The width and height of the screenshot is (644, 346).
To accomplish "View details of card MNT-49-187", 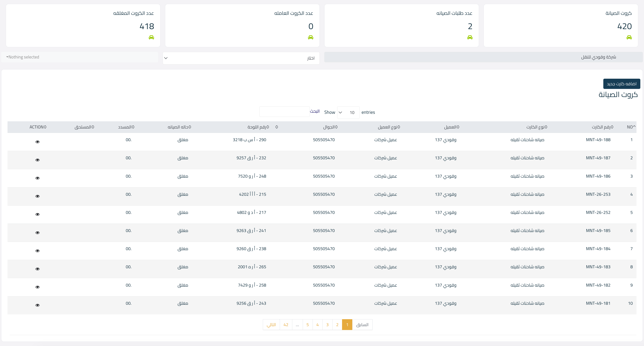I will (x=37, y=160).
